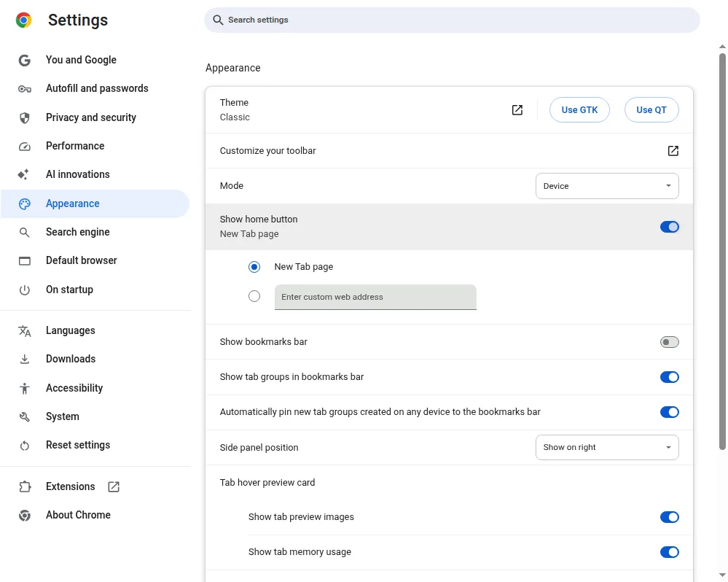728x582 pixels.
Task: Navigate to AI innovations section
Action: tap(95, 174)
